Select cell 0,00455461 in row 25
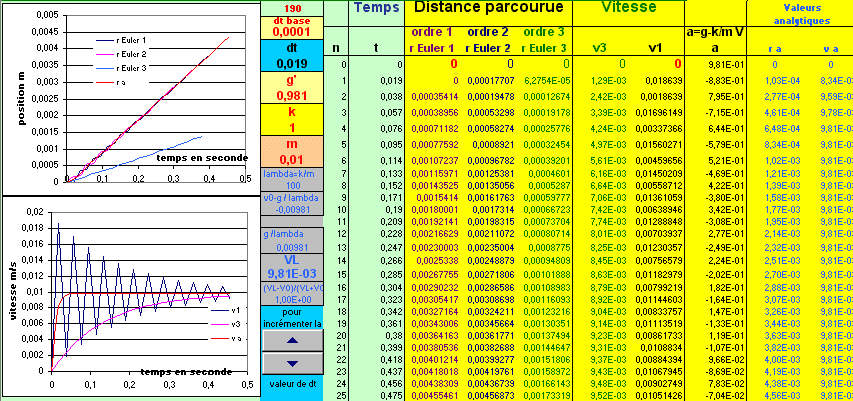 point(432,396)
